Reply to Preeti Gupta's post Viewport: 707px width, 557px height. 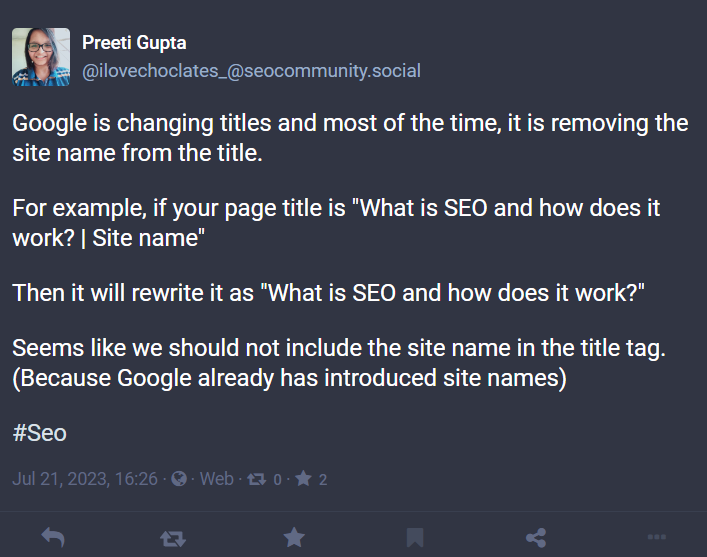pyautogui.click(x=53, y=538)
